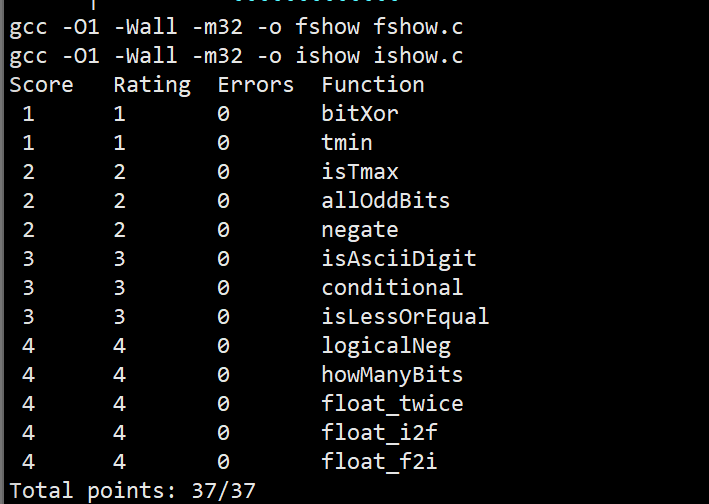
Task: Select the float_twice function name
Action: point(392,404)
